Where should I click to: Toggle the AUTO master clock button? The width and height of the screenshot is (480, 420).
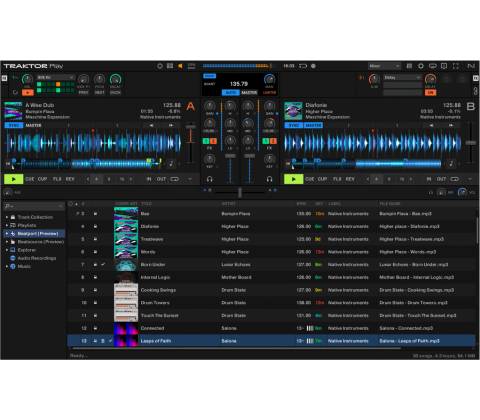(x=230, y=92)
